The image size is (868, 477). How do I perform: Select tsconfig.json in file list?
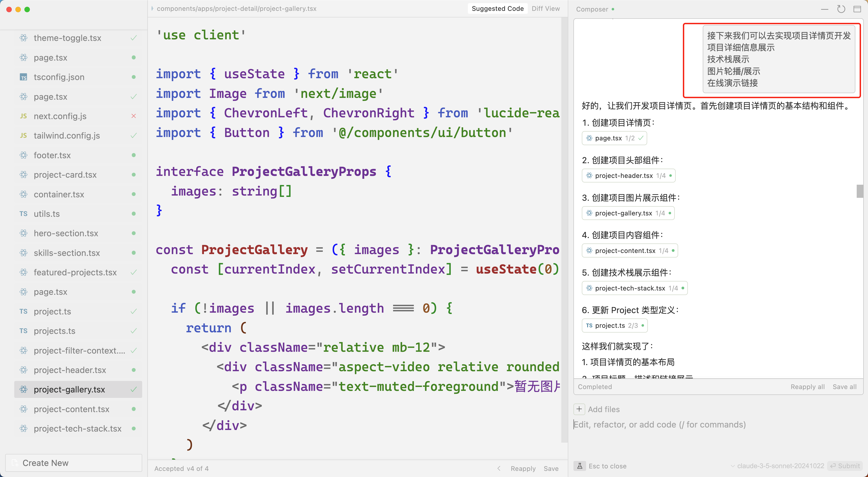point(78,77)
